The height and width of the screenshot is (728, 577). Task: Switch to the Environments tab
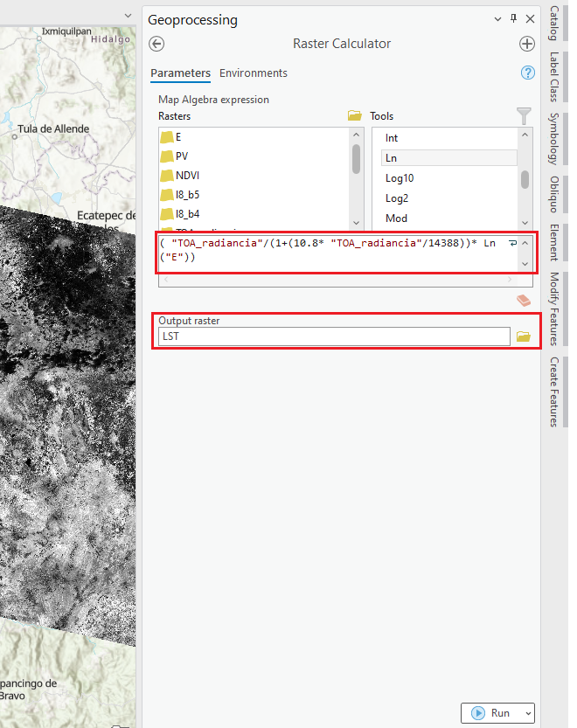click(x=253, y=73)
